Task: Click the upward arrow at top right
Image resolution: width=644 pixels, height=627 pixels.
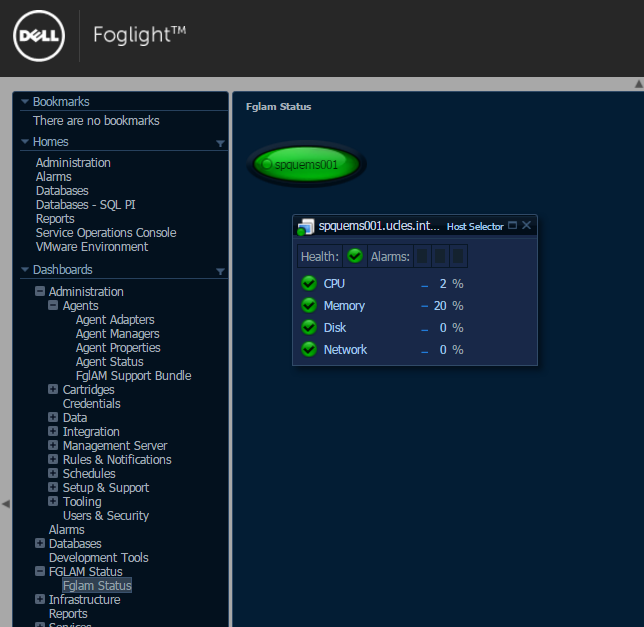Action: tap(639, 84)
